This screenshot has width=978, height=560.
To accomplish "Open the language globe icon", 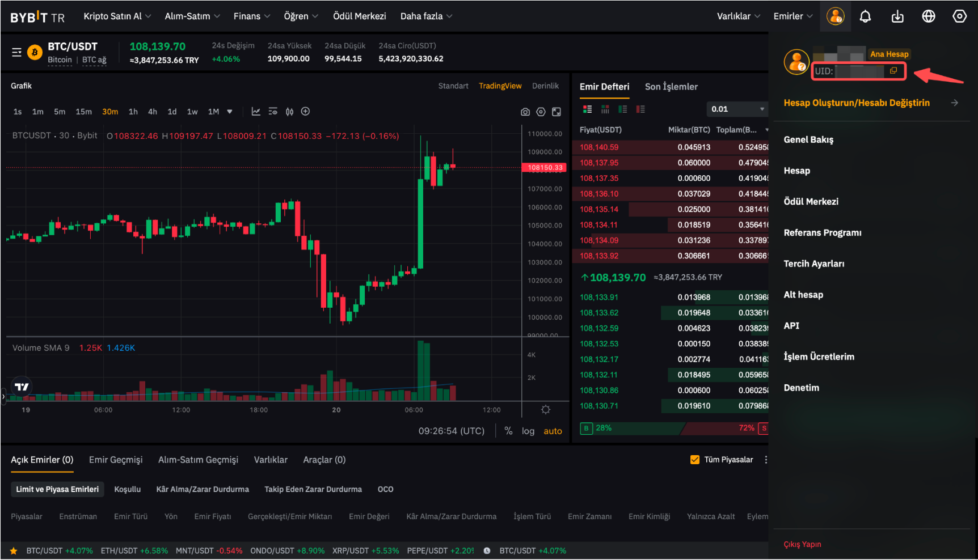I will click(929, 16).
